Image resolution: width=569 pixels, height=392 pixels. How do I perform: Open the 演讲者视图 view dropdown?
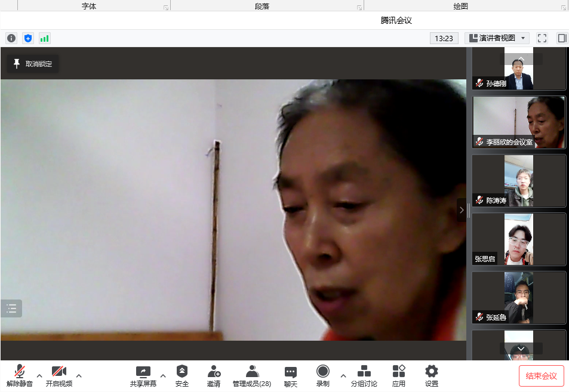pos(497,38)
